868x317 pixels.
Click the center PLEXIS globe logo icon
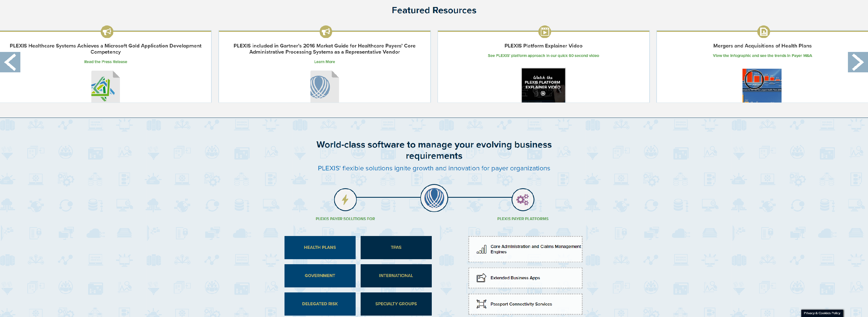point(434,198)
